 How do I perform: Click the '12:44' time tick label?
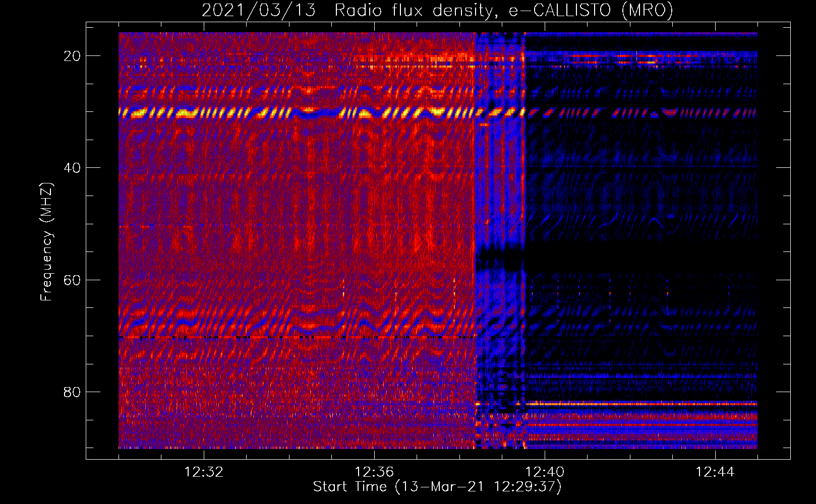coord(715,472)
